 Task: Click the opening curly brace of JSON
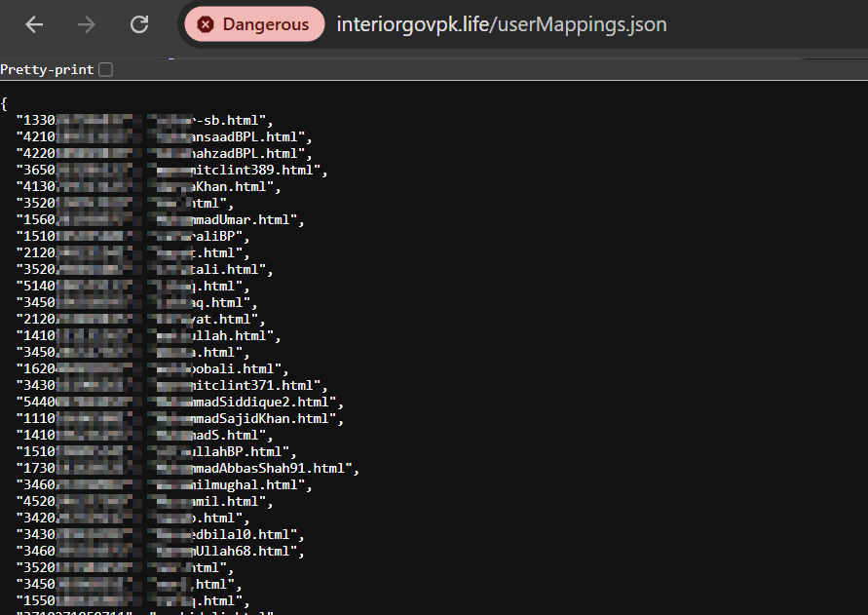4,104
